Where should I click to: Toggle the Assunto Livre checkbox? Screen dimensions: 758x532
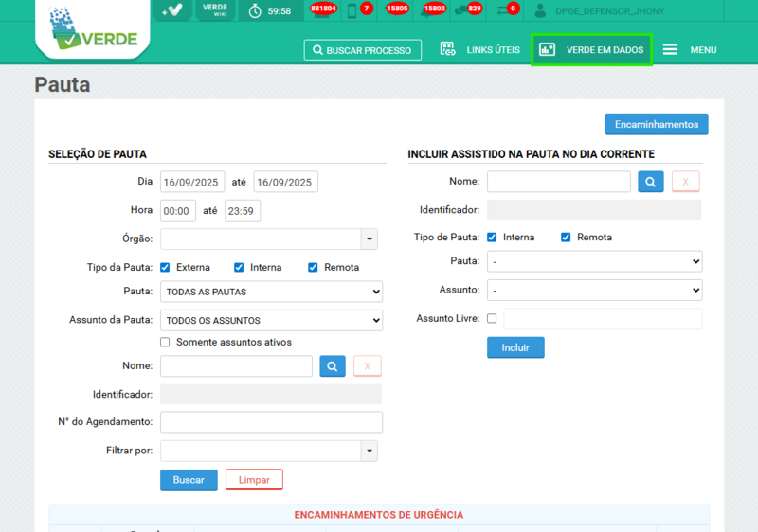(x=491, y=319)
